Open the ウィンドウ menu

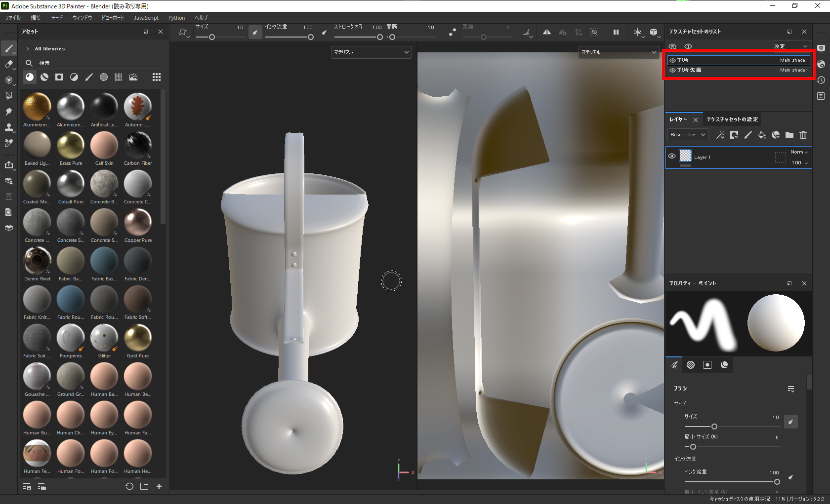(x=82, y=18)
